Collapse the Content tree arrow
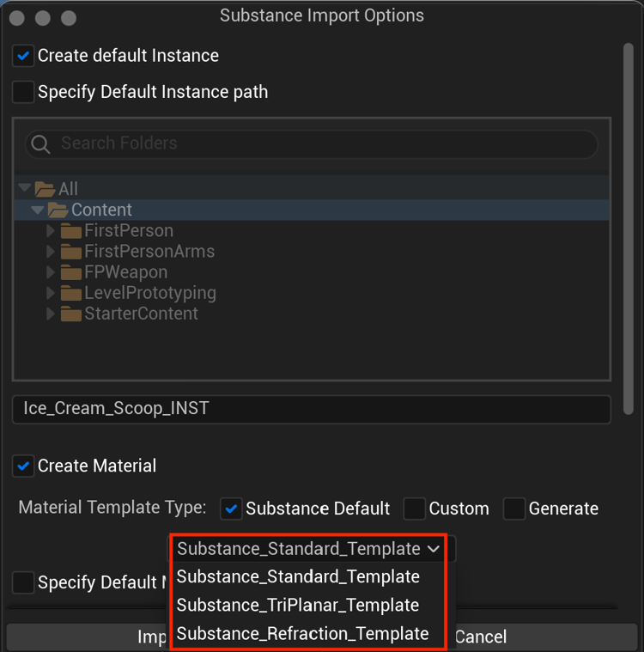644x652 pixels. (x=37, y=210)
